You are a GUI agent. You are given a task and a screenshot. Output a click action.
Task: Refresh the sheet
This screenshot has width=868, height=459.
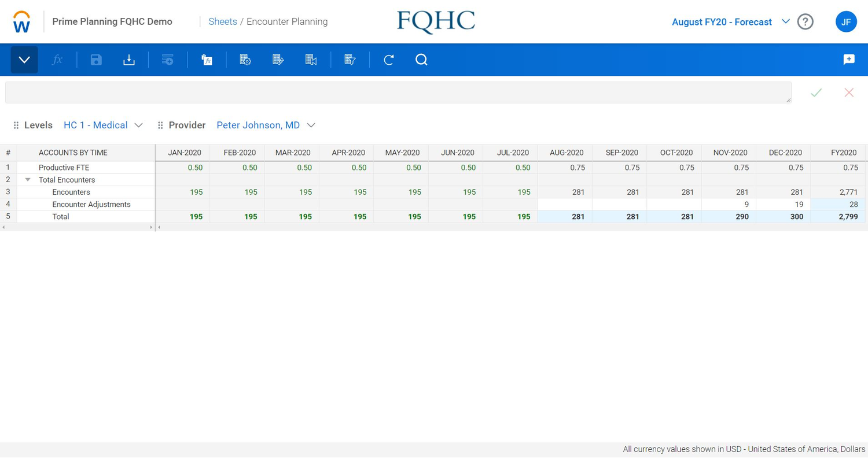coord(388,60)
